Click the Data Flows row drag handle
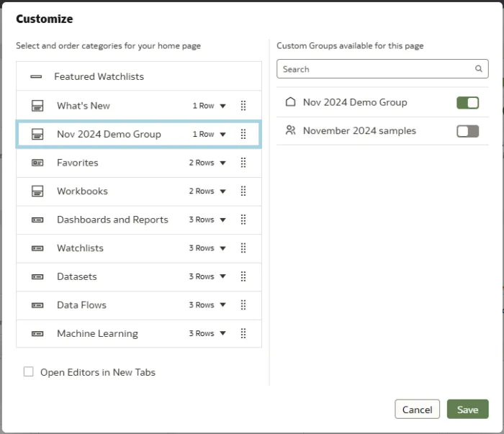The height and width of the screenshot is (434, 504). [x=243, y=305]
